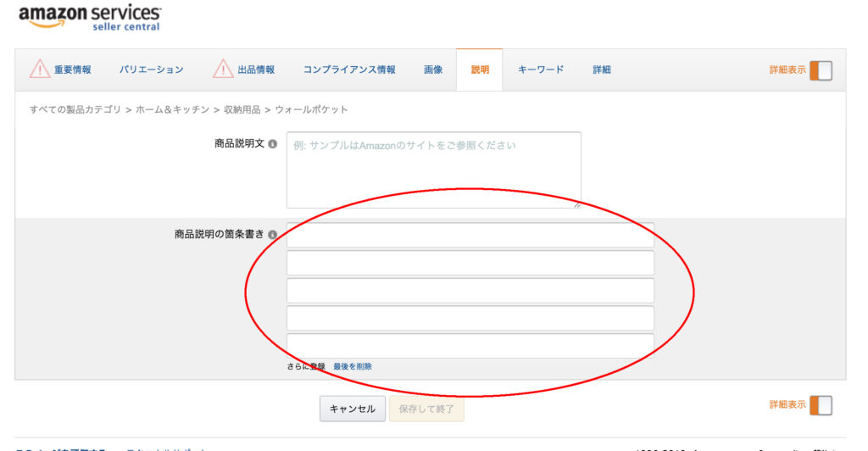Toggle the top 詳細表示 switch
Screen dimensions: 868x451
[820, 70]
